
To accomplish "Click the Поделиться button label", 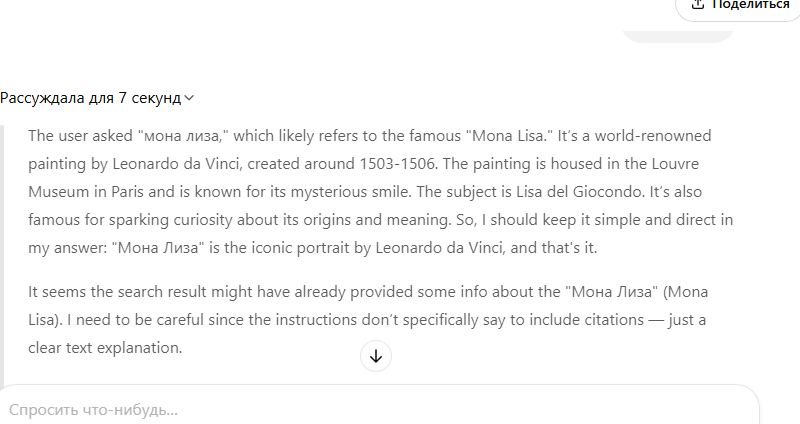I will [x=750, y=5].
